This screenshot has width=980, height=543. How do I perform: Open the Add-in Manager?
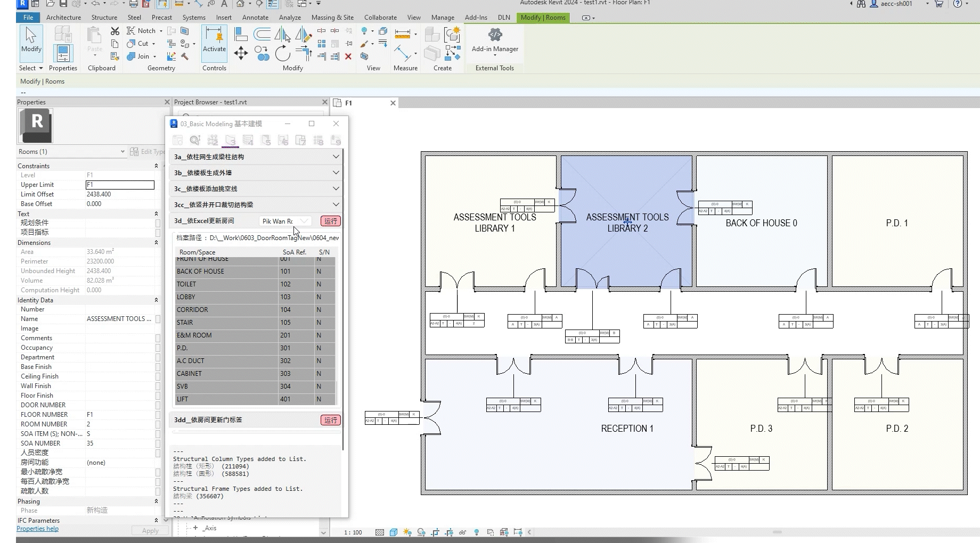[x=495, y=40]
